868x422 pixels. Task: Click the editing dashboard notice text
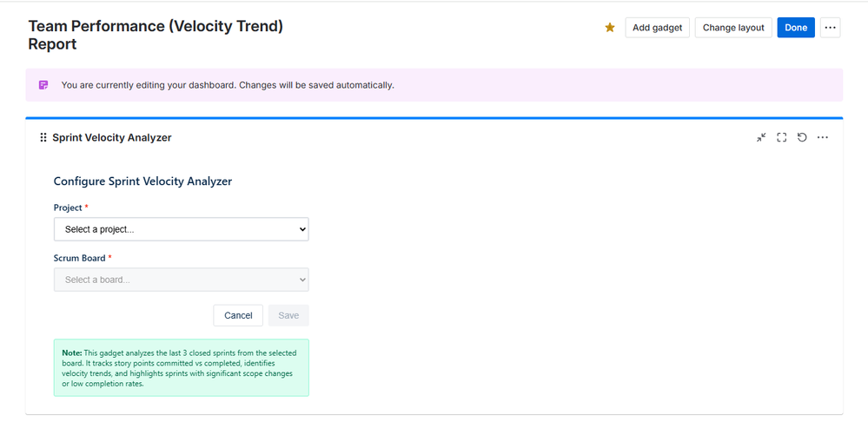228,85
